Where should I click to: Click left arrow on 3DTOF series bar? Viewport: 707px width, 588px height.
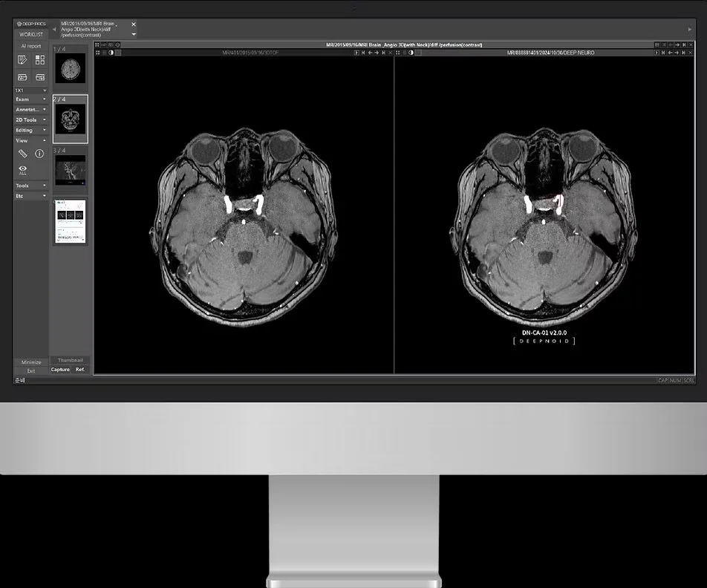(370, 53)
